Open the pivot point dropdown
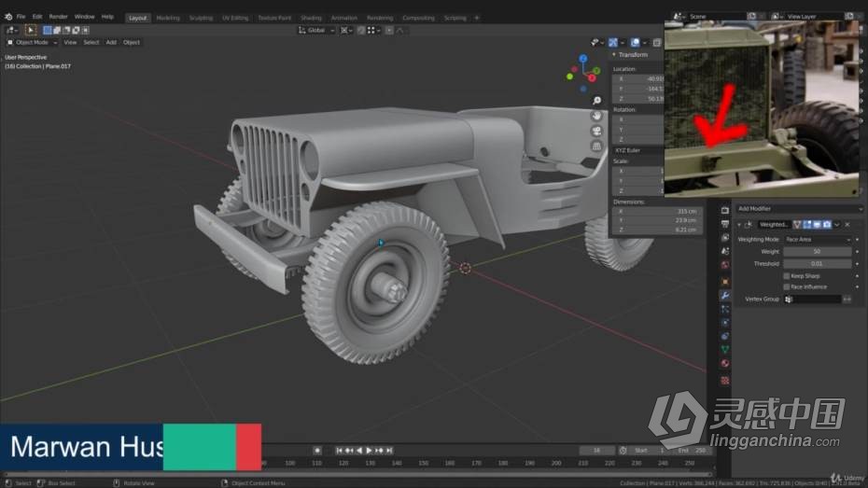Screen dimensions: 868x488 click(x=346, y=30)
